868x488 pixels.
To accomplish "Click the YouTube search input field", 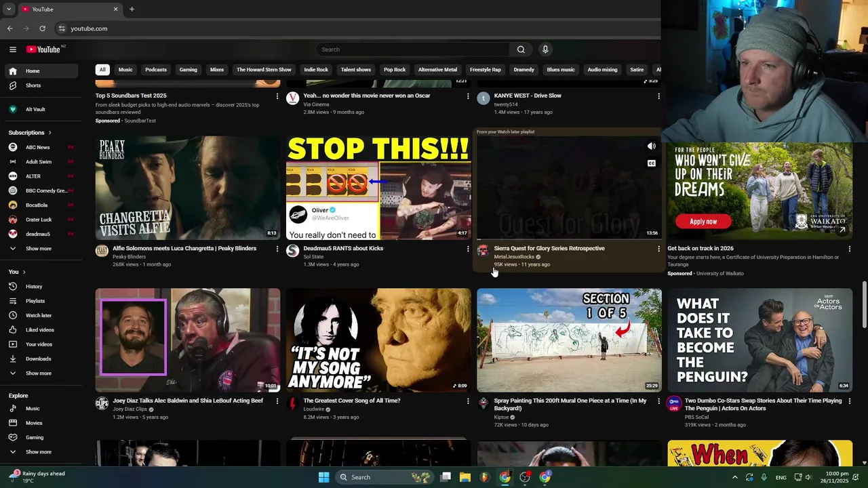I will click(412, 49).
